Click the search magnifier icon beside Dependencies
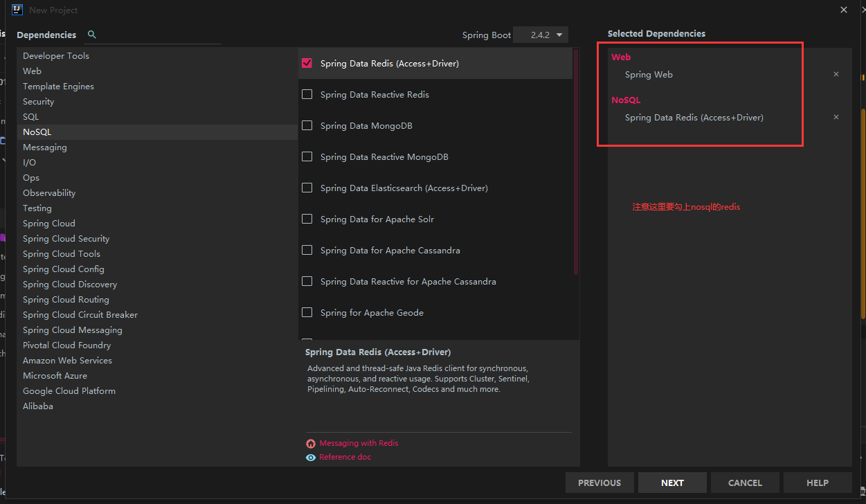Image resolution: width=866 pixels, height=504 pixels. [92, 35]
